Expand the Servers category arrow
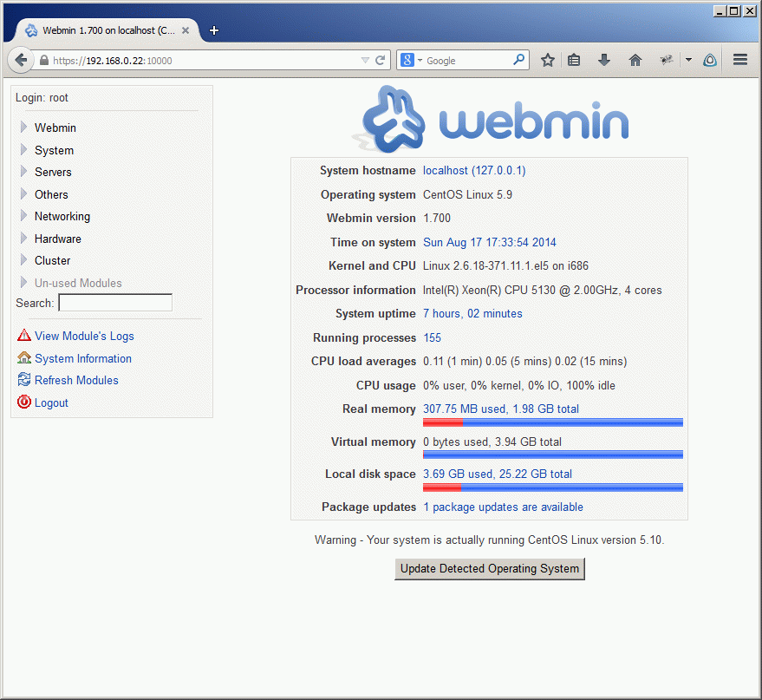Screen dimensions: 762x700 tap(23, 171)
